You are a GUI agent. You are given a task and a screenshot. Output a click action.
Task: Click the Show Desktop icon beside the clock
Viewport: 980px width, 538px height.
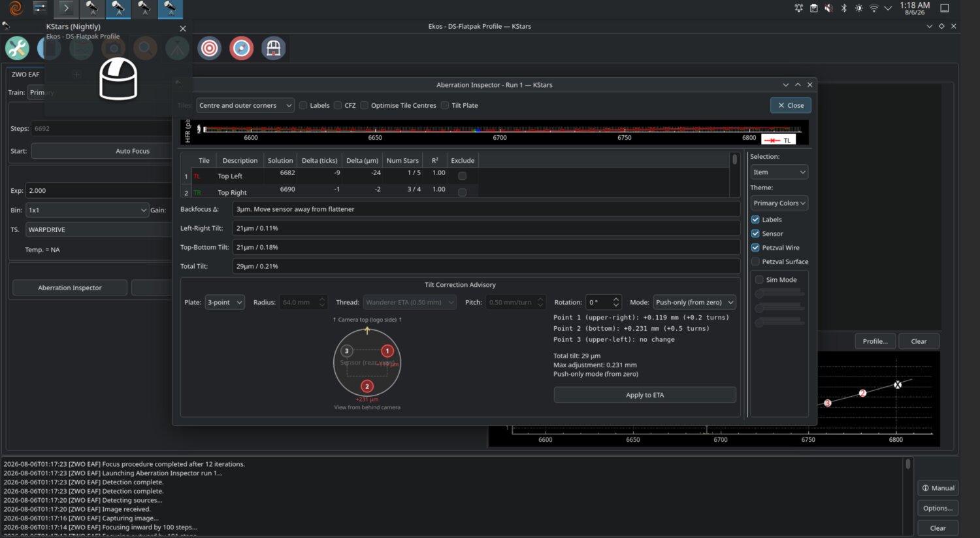pyautogui.click(x=944, y=8)
